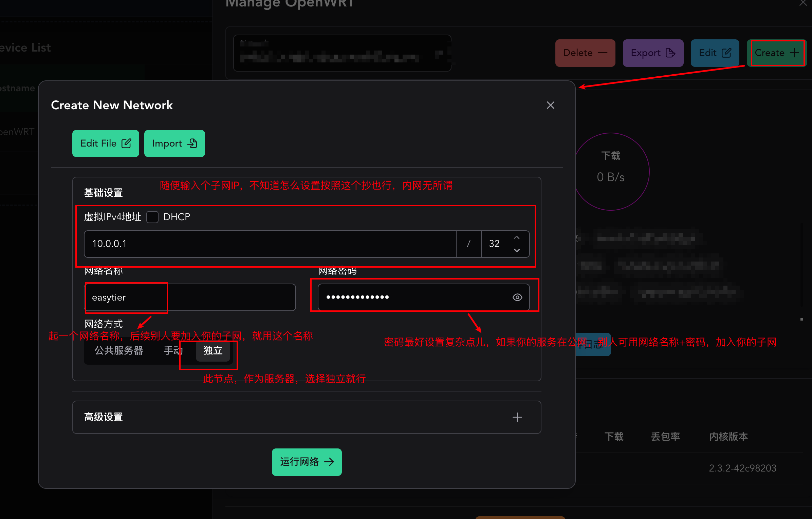Click the Delete minus icon
This screenshot has height=519, width=812.
[x=602, y=53]
